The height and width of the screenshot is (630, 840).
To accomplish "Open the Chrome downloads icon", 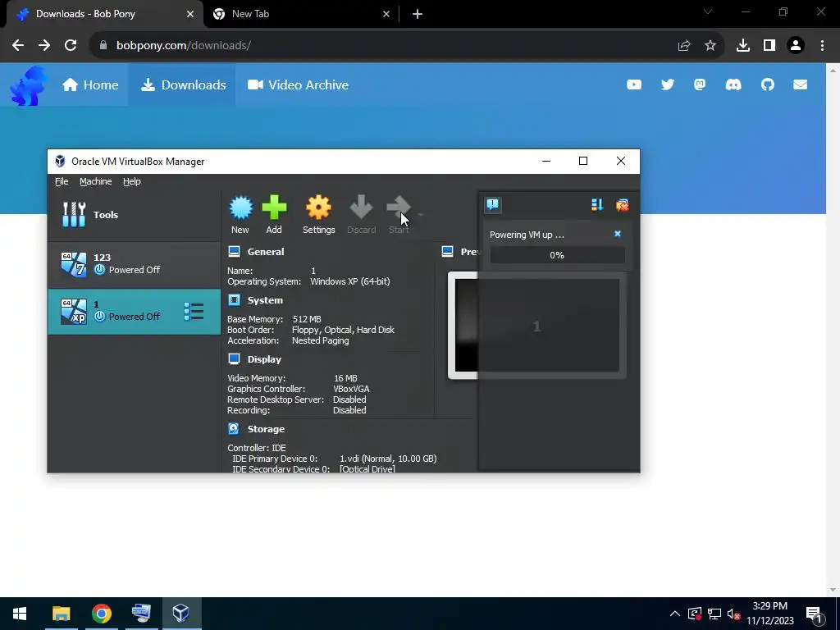I will 743,46.
